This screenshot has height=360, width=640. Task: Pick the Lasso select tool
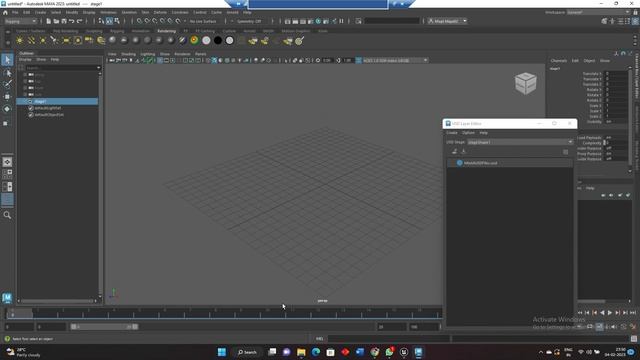point(7,73)
